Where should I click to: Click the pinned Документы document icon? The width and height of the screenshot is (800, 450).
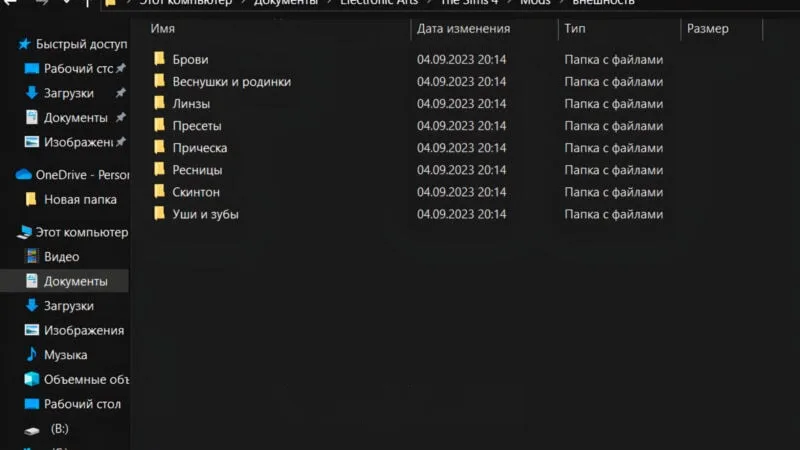pyautogui.click(x=32, y=117)
